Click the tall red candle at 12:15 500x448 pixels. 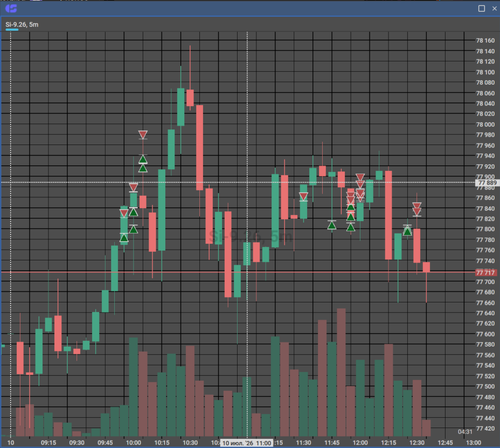pos(388,216)
